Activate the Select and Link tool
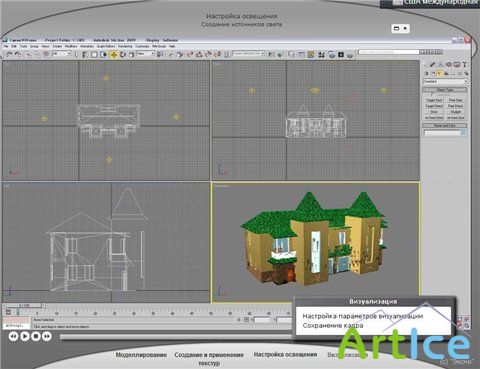 pyautogui.click(x=28, y=54)
